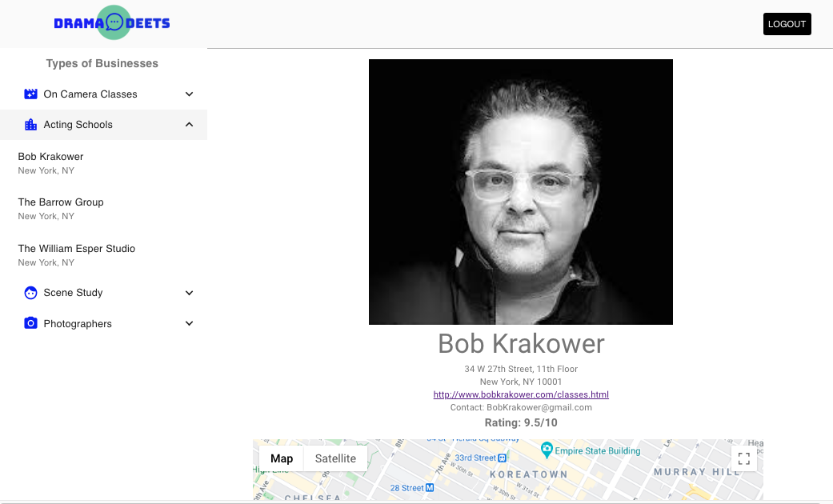833x504 pixels.
Task: Log out using the LOGOUT button
Action: (x=787, y=24)
